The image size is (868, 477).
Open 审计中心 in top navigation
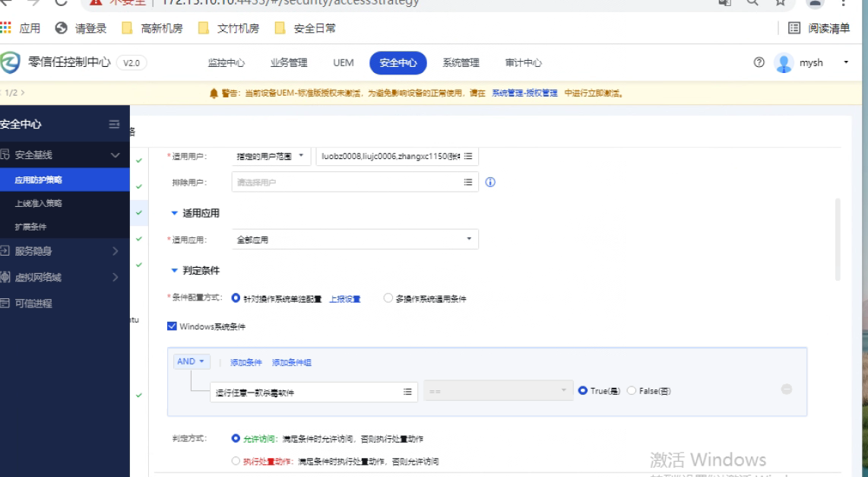(x=523, y=63)
